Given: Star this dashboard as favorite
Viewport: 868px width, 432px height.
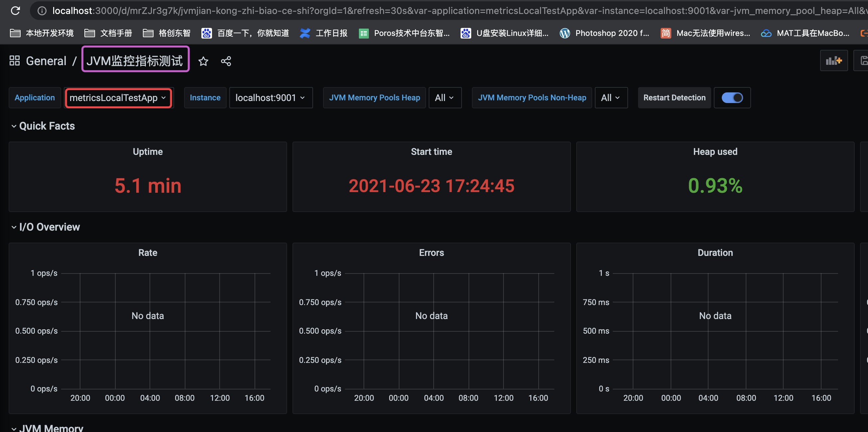Looking at the screenshot, I should 203,61.
